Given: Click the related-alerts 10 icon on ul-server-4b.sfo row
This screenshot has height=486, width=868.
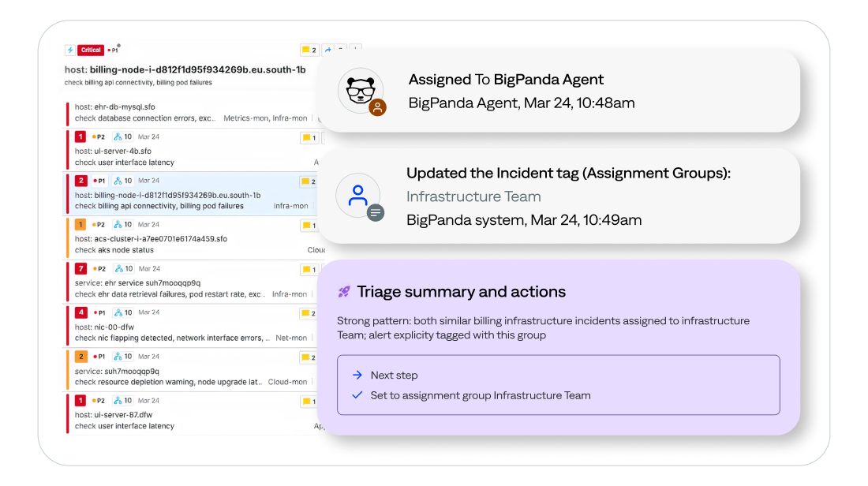Looking at the screenshot, I should click(x=123, y=136).
